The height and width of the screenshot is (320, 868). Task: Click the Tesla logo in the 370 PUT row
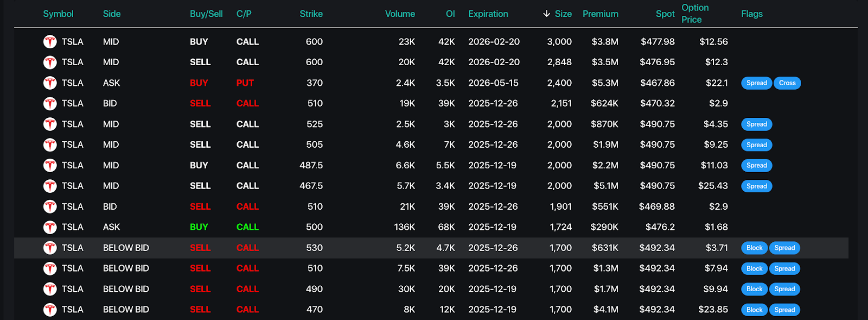[x=50, y=83]
